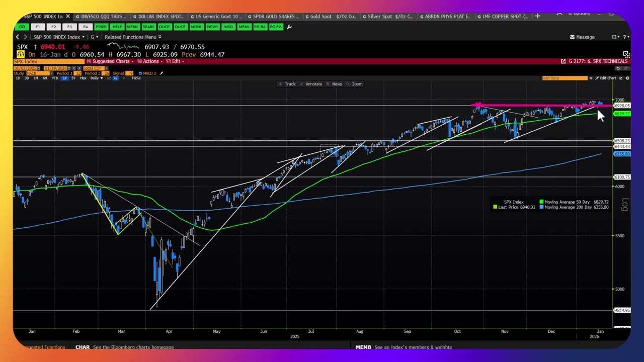Open the help question mark dropdown

[625, 37]
